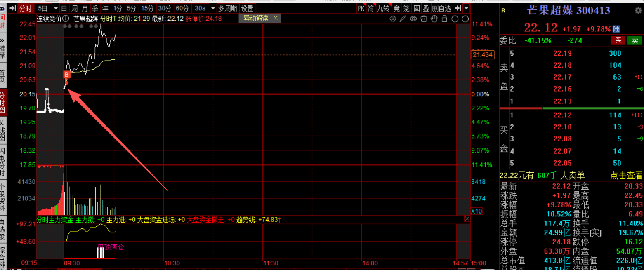
Task: Click the R marker beside stock name
Action: click(x=503, y=11)
